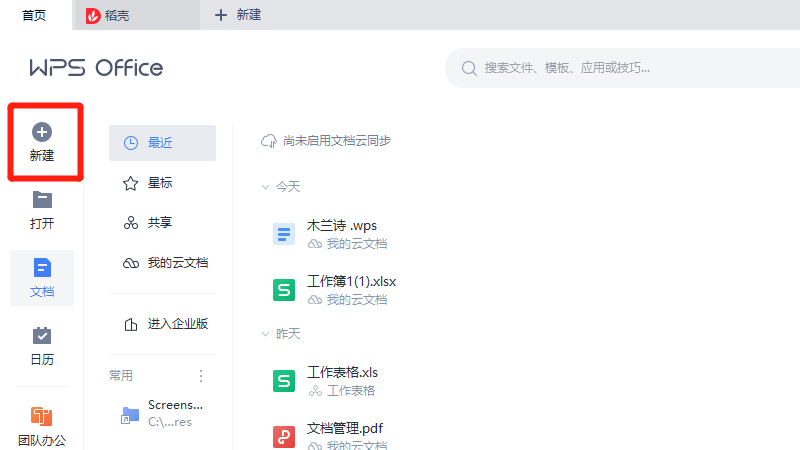This screenshot has height=450, width=800.
Task: Switch to the 首页 tab
Action: coord(34,15)
